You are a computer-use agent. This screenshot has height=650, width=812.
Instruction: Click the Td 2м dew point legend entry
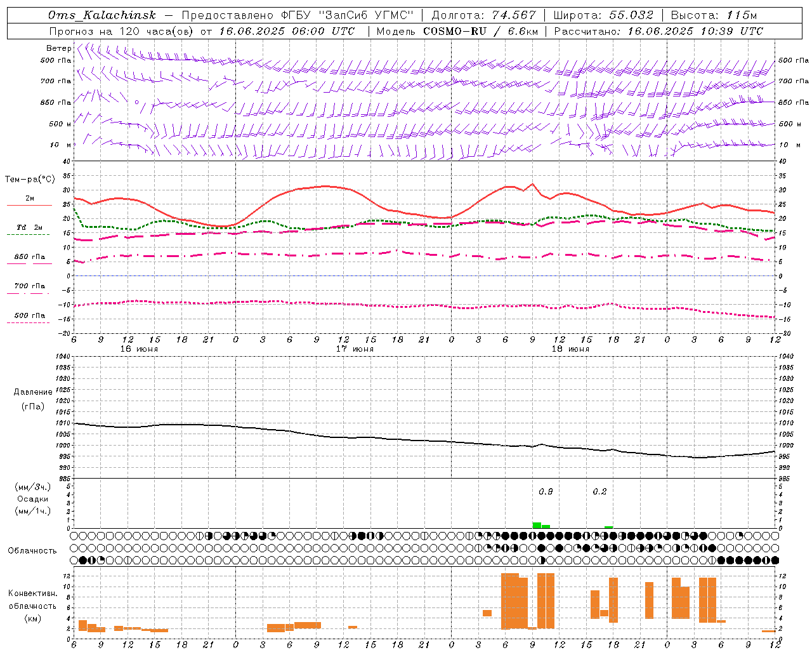point(30,227)
